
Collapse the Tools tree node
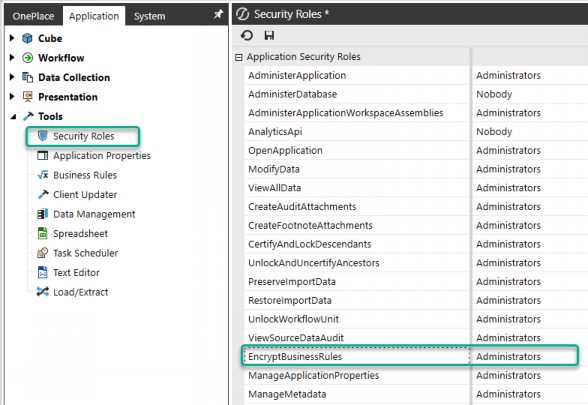(13, 117)
